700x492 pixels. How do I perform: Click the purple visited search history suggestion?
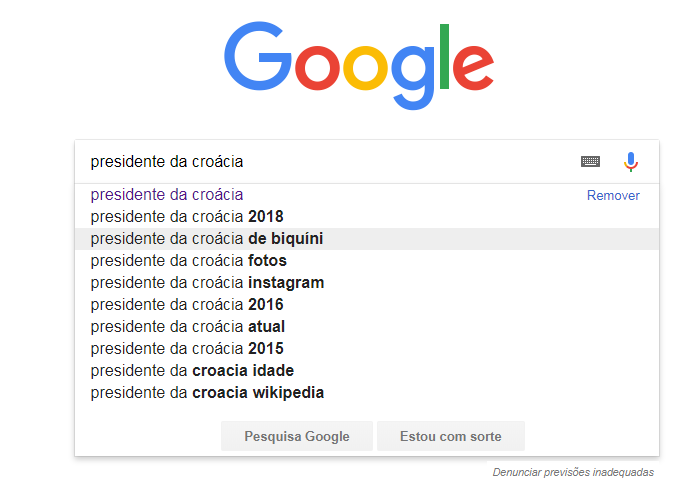pyautogui.click(x=167, y=195)
